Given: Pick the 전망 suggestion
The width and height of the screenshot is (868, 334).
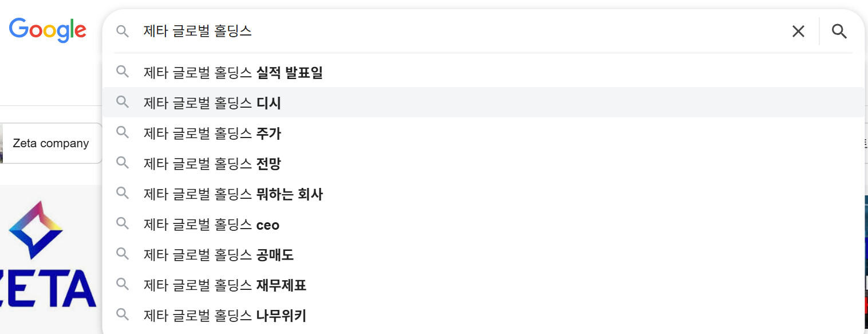Looking at the screenshot, I should pos(212,164).
